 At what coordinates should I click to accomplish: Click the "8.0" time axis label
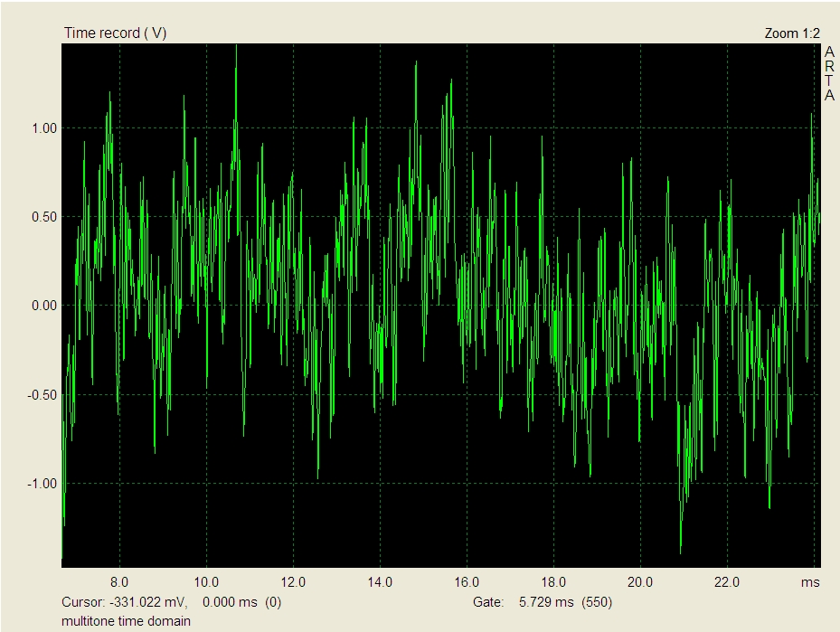pyautogui.click(x=119, y=582)
